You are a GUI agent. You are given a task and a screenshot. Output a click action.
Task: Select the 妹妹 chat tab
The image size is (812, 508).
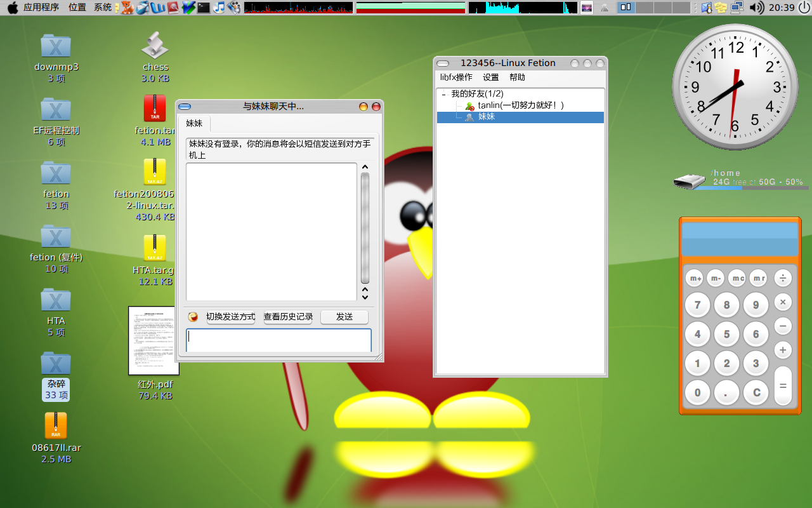click(x=194, y=123)
